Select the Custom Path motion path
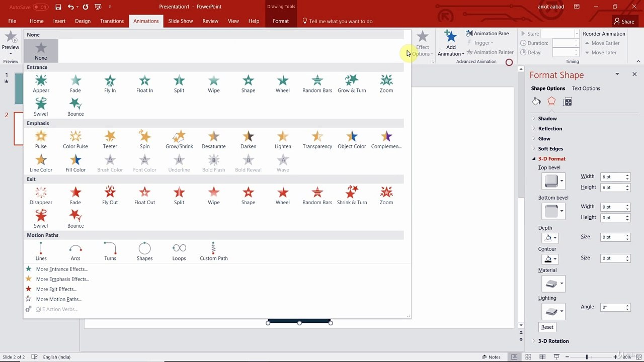Screen dimensions: 644x362 (213, 251)
